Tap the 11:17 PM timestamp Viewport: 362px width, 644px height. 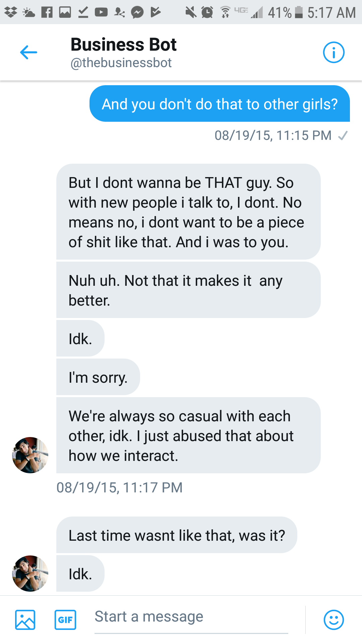pos(119,487)
